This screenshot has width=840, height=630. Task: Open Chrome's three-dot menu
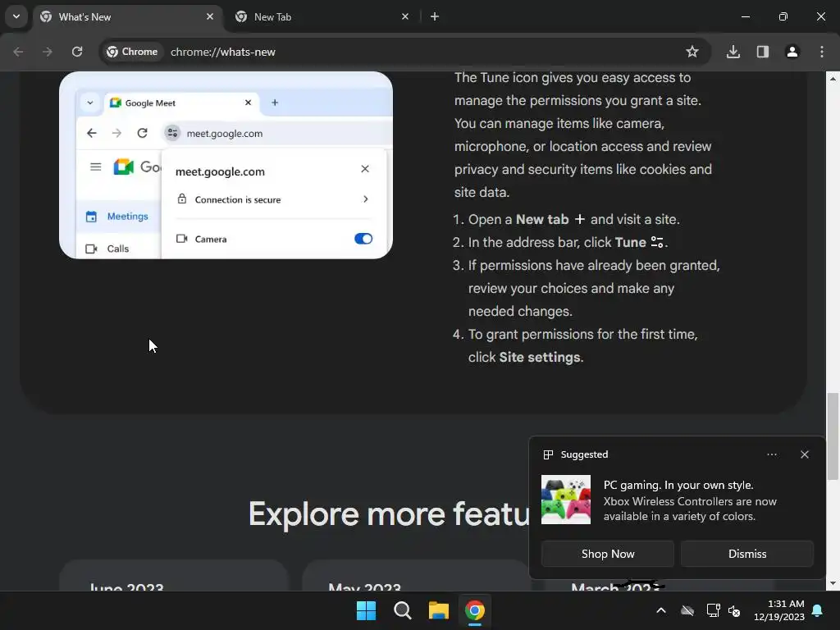[x=822, y=52]
